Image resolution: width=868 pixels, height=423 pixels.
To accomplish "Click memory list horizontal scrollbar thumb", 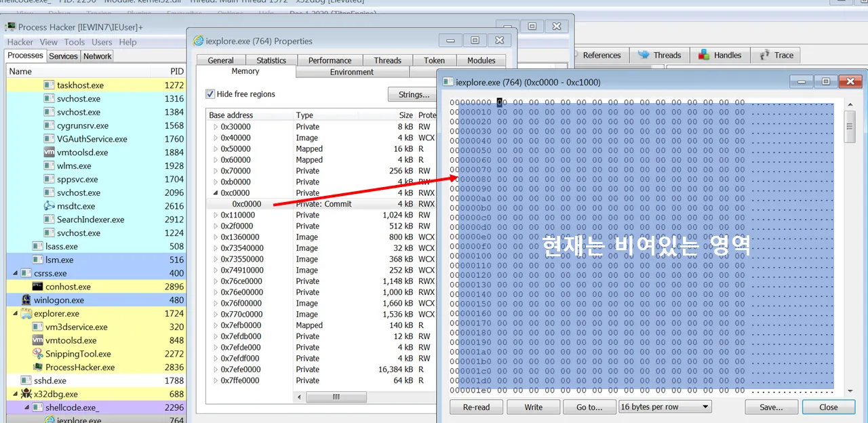I will click(336, 397).
